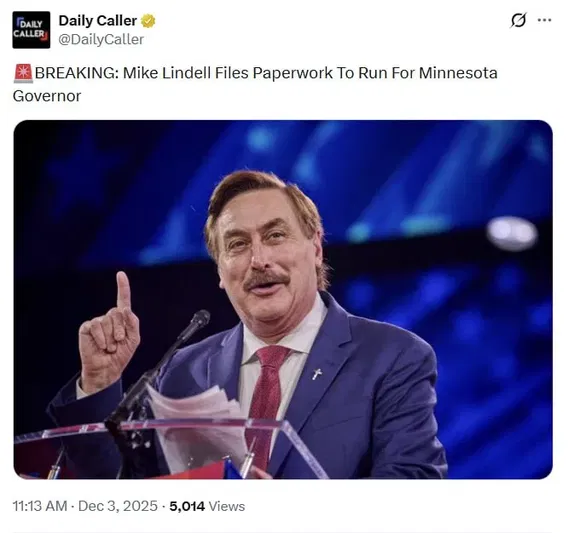Open the 5,014 view count analytics
Viewport: 568px width, 533px height.
(x=187, y=506)
